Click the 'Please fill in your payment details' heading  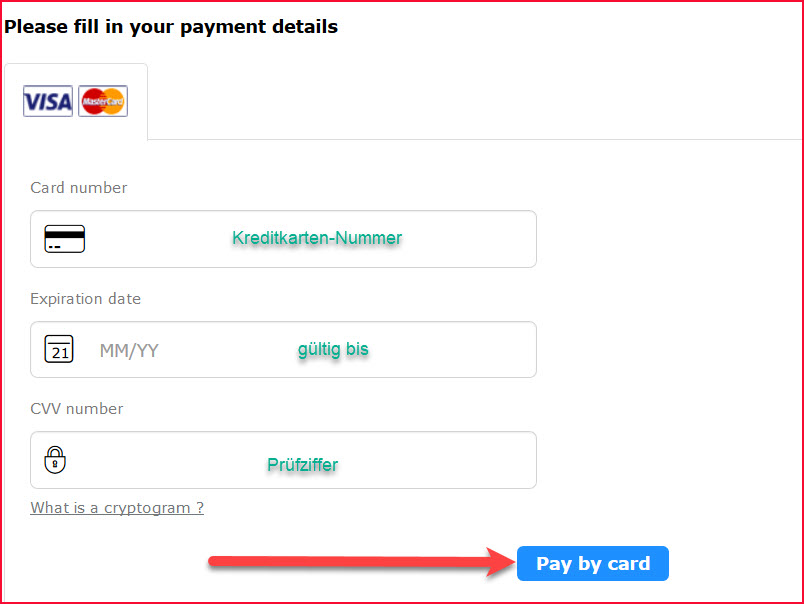pos(171,27)
